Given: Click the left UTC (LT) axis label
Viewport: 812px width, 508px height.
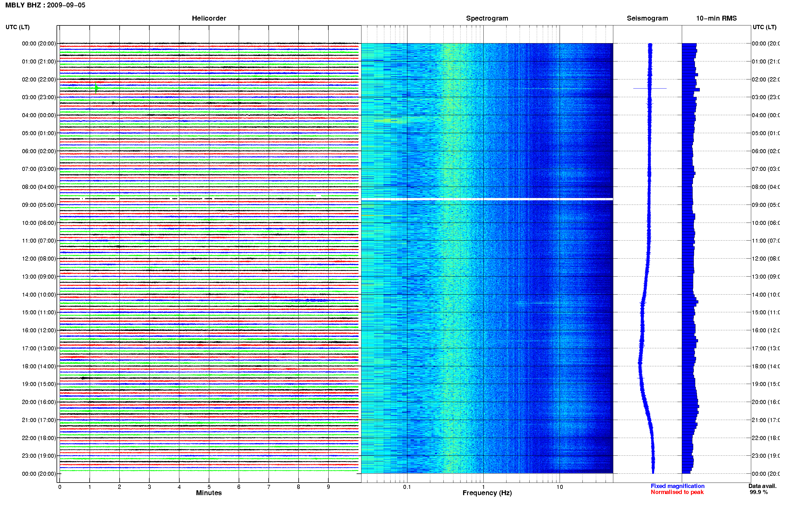Looking at the screenshot, I should 17,27.
